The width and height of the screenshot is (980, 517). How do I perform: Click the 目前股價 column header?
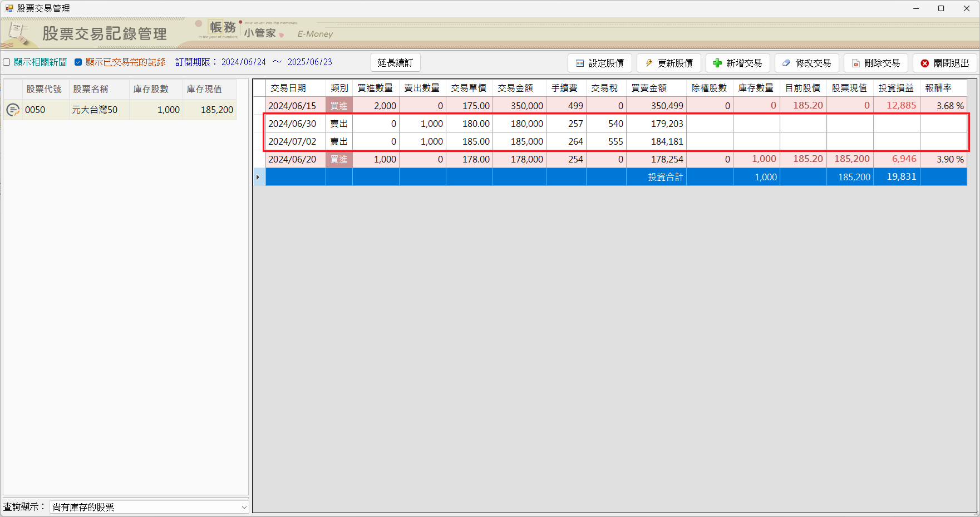click(x=803, y=88)
